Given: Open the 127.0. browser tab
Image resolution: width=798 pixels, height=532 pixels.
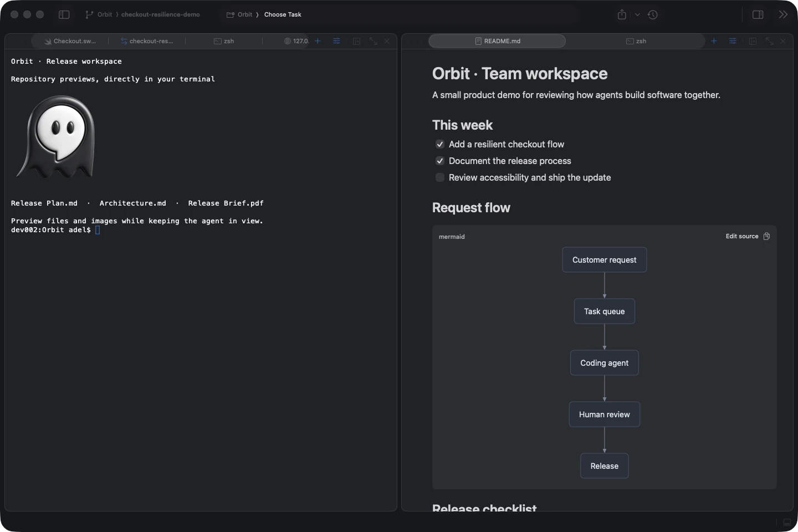Looking at the screenshot, I should tap(296, 41).
